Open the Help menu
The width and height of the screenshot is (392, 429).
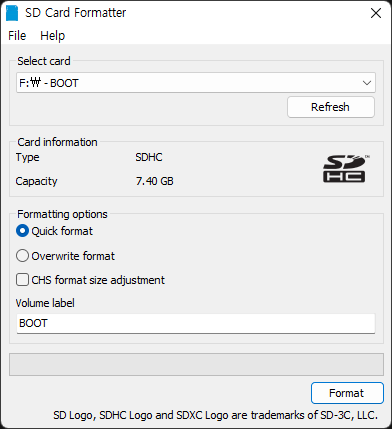(x=52, y=35)
